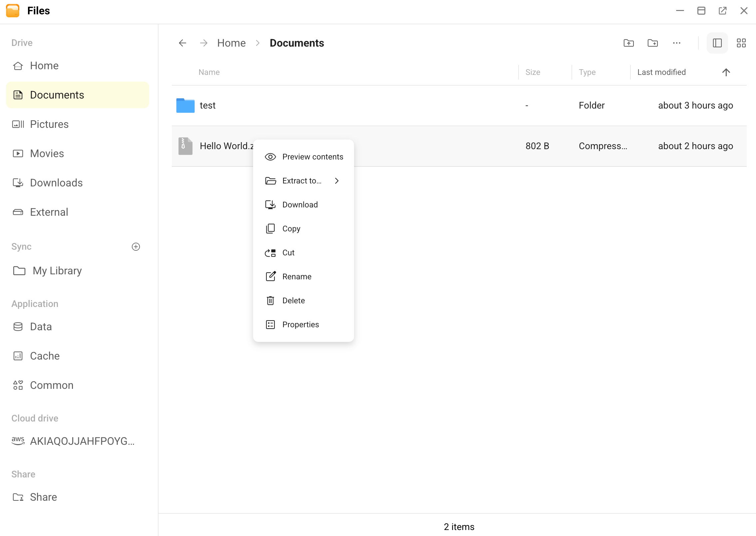Screen dimensions: 756x536
Task: Choose Properties from the context menu
Action: click(303, 325)
